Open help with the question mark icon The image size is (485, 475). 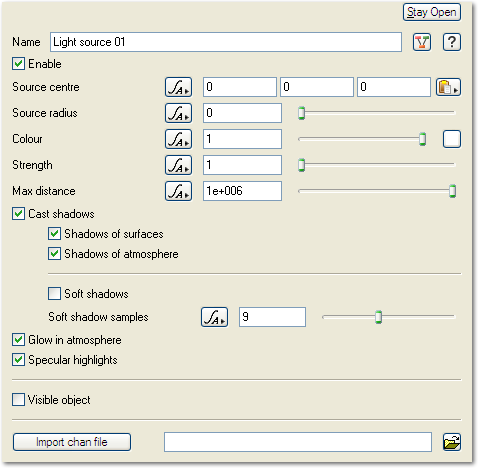click(x=452, y=42)
